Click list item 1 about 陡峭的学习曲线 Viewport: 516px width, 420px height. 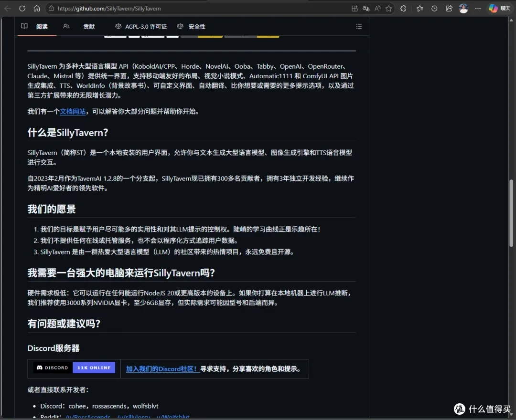[180, 230]
